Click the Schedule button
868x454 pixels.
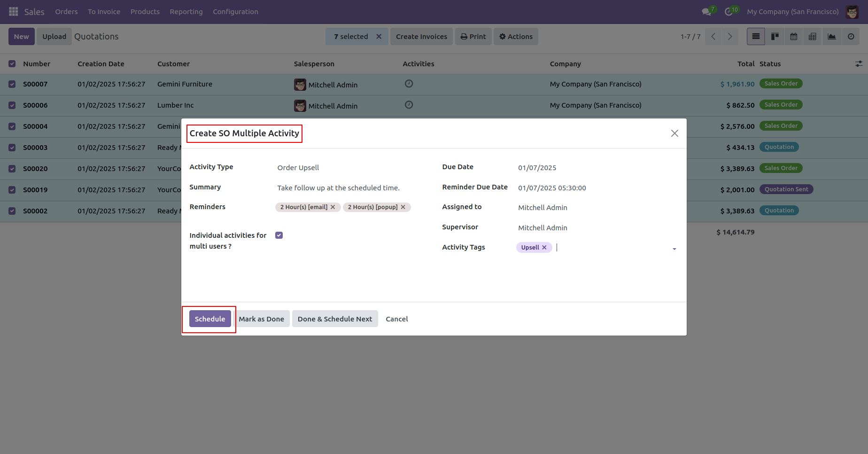point(210,319)
